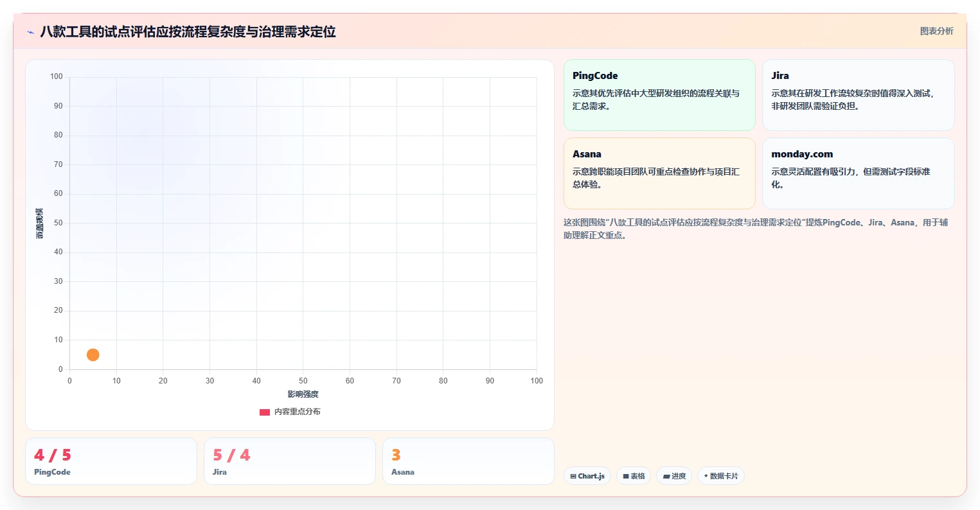Viewport: 980px width, 510px height.
Task: Click the Asana stat card showing 3
Action: (468, 461)
